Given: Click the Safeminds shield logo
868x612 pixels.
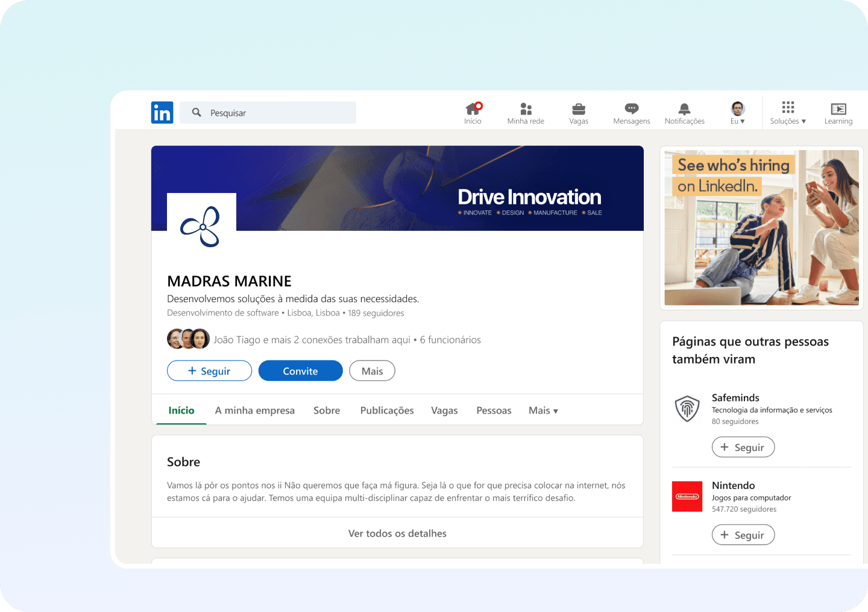Looking at the screenshot, I should click(x=687, y=409).
